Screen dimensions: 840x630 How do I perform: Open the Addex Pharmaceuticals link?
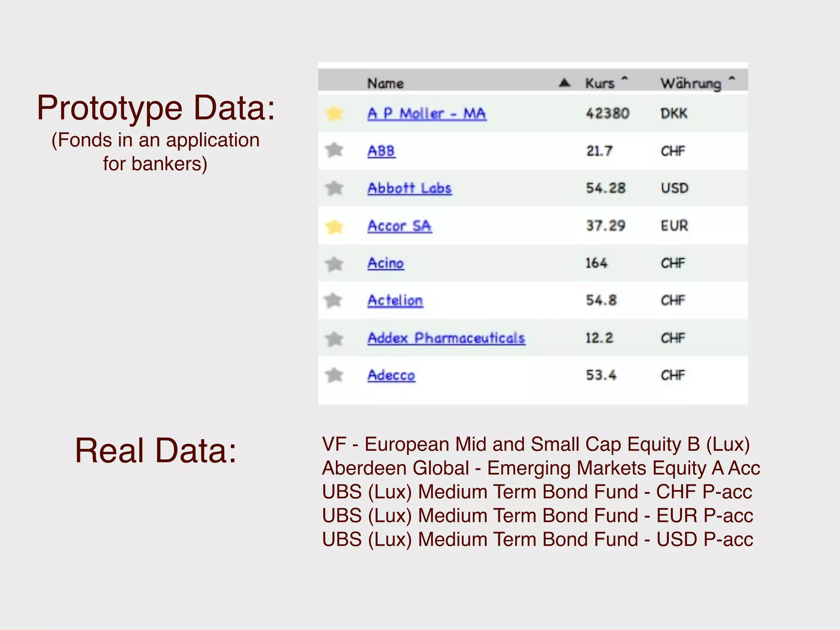click(x=446, y=338)
